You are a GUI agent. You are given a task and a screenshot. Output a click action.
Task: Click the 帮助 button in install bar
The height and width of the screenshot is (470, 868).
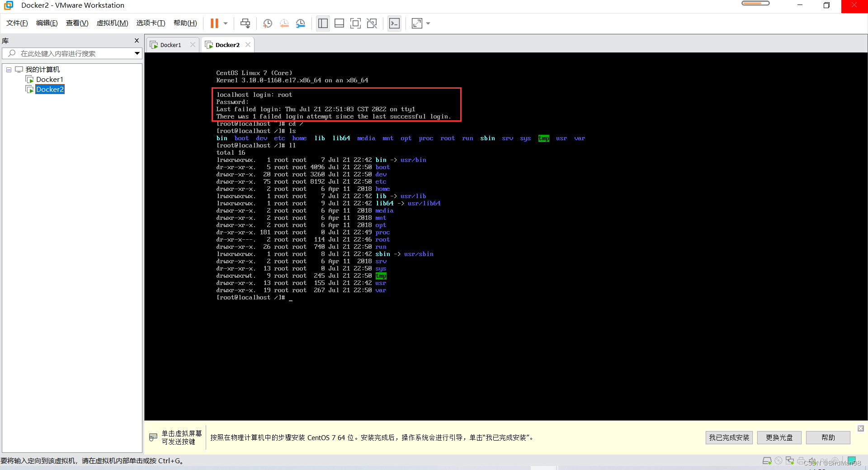[x=828, y=437]
